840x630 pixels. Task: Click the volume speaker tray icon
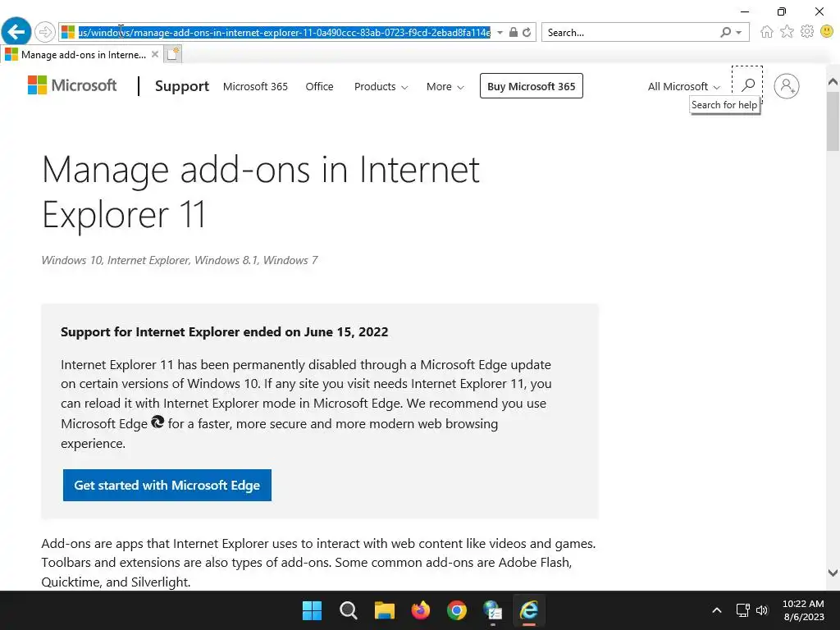point(762,610)
